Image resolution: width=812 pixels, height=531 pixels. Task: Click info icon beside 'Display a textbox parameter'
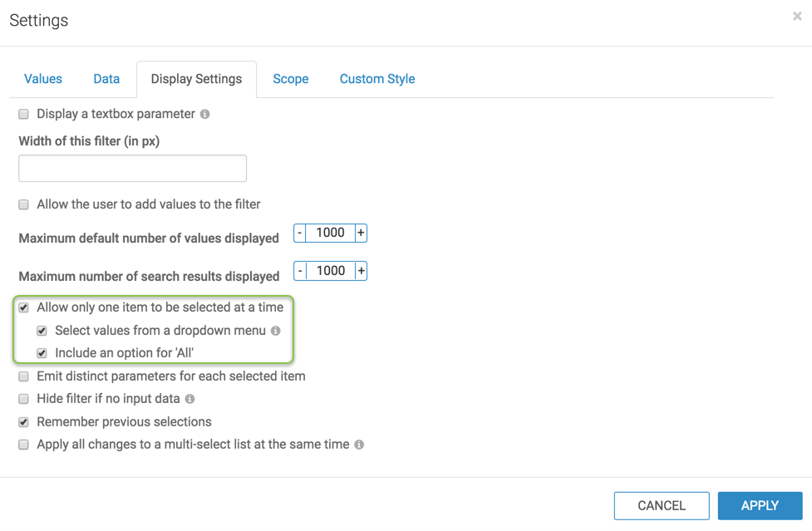[204, 114]
